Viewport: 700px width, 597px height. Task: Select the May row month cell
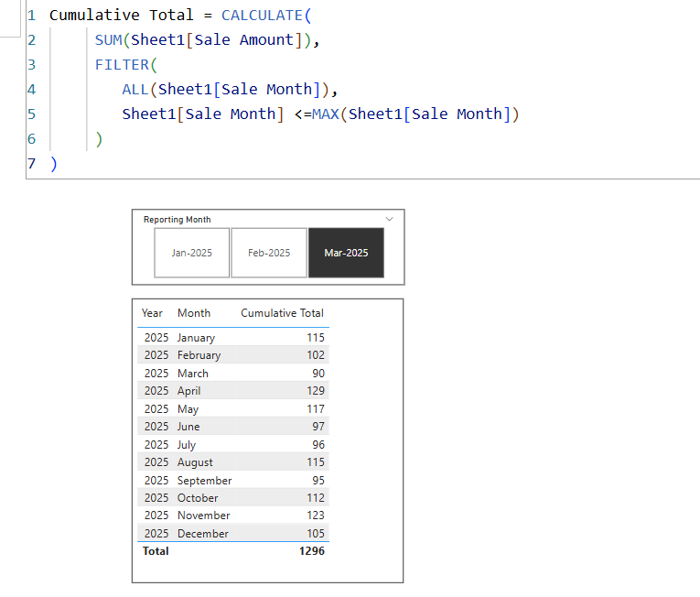pyautogui.click(x=188, y=409)
